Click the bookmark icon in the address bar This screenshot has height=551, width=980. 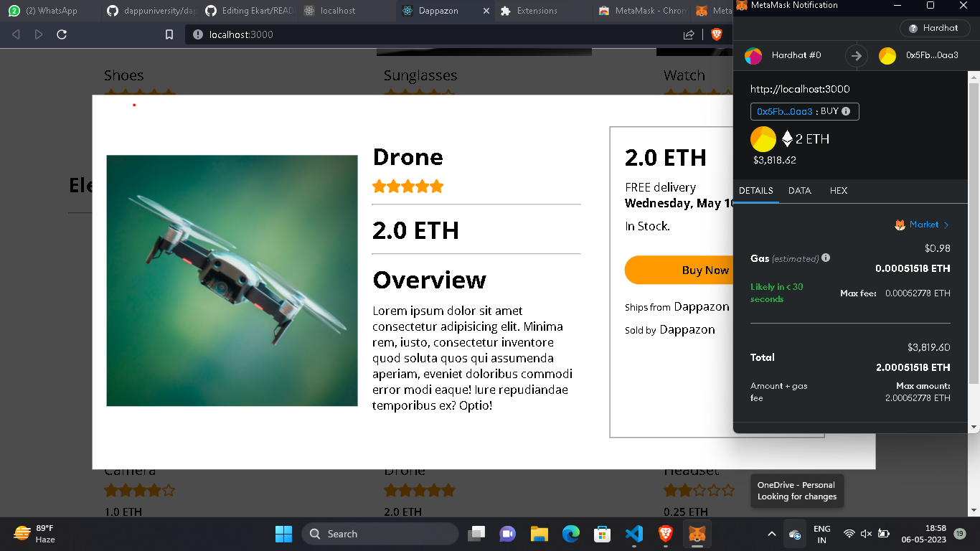click(169, 34)
